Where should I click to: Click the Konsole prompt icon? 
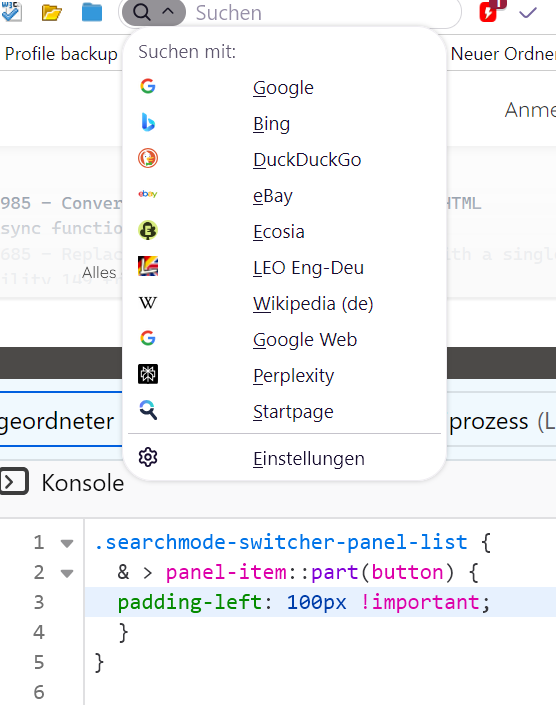point(13,482)
